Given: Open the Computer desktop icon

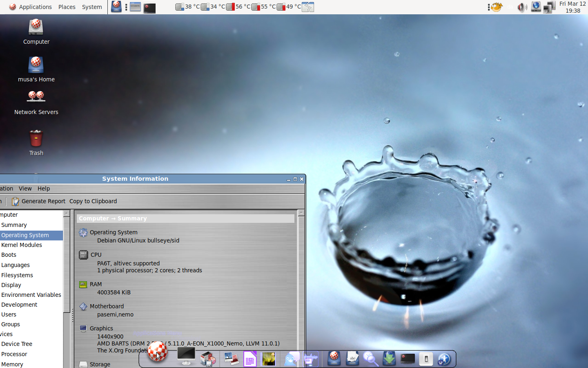Looking at the screenshot, I should [x=36, y=28].
